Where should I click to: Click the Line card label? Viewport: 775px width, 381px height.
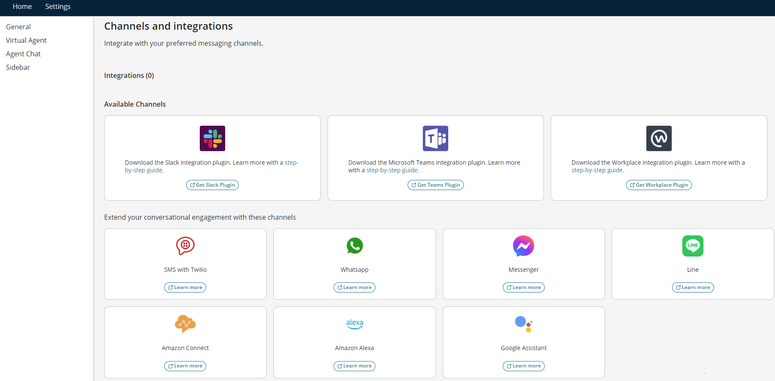pyautogui.click(x=692, y=270)
